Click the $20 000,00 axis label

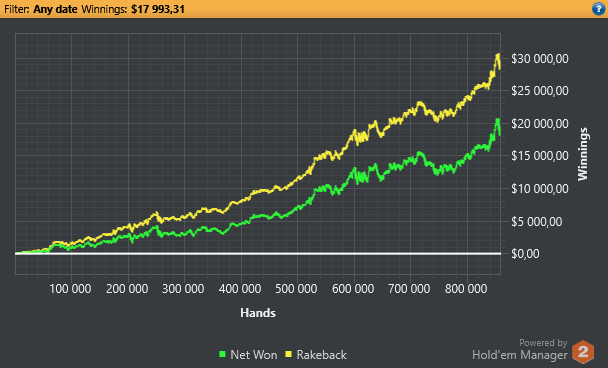(540, 124)
